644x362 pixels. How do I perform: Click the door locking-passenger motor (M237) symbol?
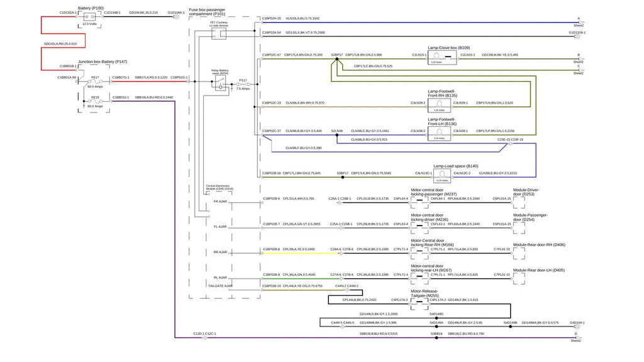(x=419, y=203)
